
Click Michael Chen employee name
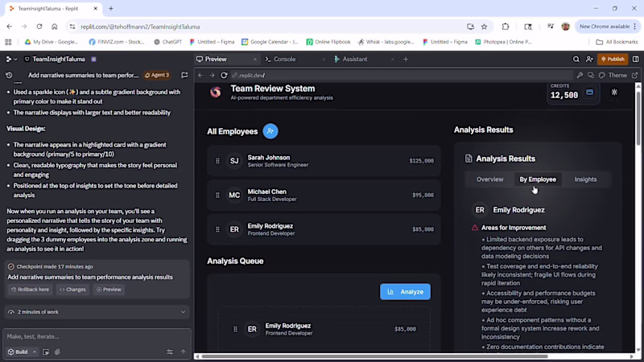pyautogui.click(x=267, y=191)
